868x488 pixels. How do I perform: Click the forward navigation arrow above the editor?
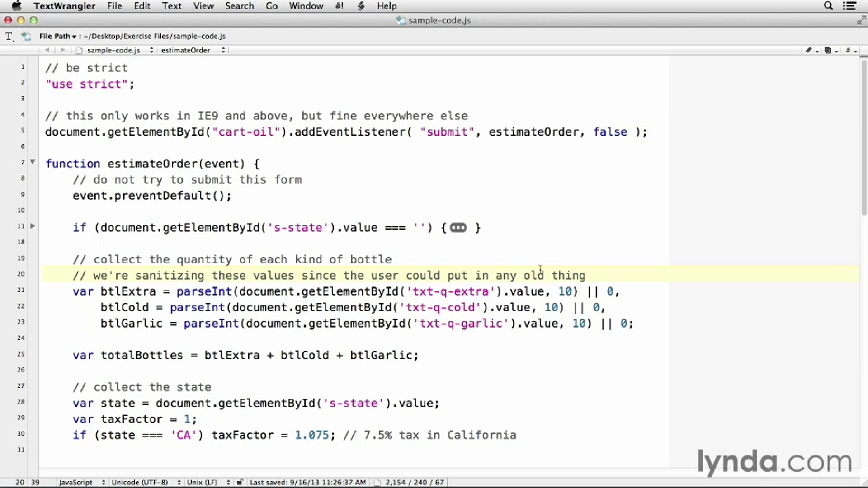pos(62,50)
